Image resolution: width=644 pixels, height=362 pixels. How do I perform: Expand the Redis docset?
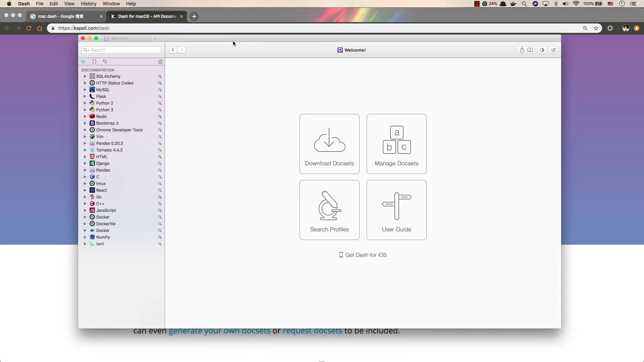coord(85,117)
